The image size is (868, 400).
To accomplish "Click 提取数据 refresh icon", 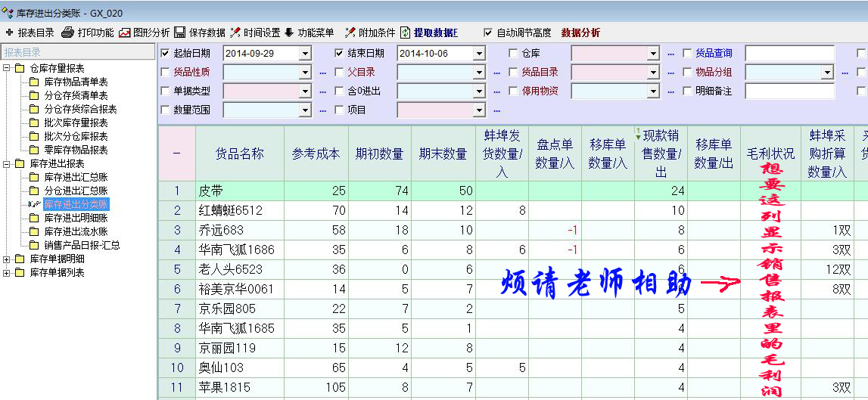I will pos(406,33).
